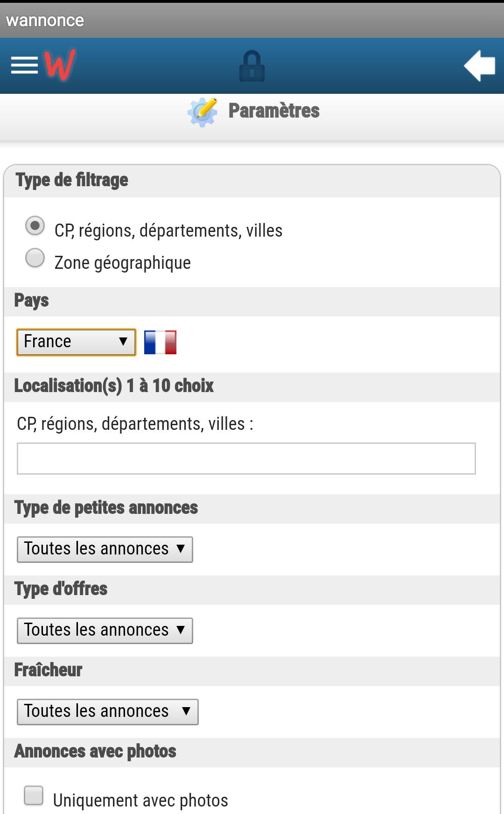Viewport: 504px width, 814px height.
Task: Expand Type d'offres dropdown
Action: click(x=105, y=631)
